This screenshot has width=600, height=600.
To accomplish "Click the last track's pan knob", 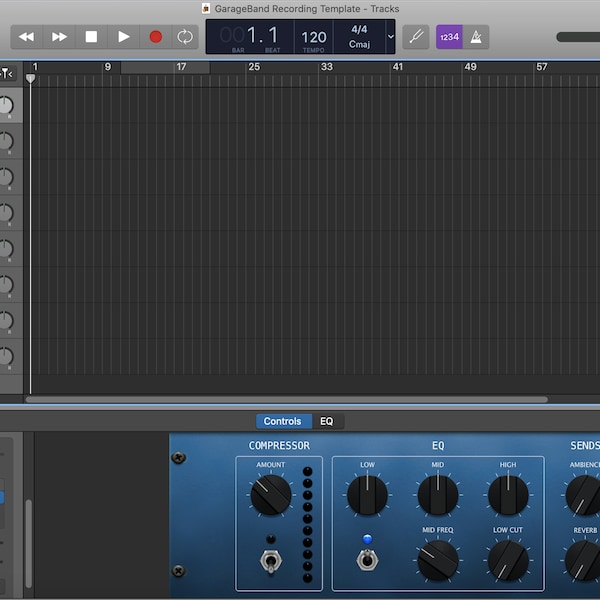I will point(5,356).
